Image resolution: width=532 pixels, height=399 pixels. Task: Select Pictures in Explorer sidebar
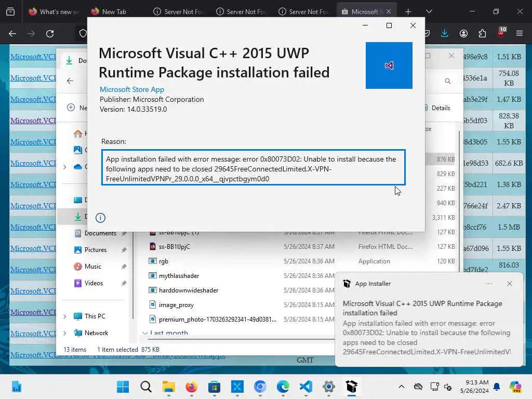pos(95,250)
